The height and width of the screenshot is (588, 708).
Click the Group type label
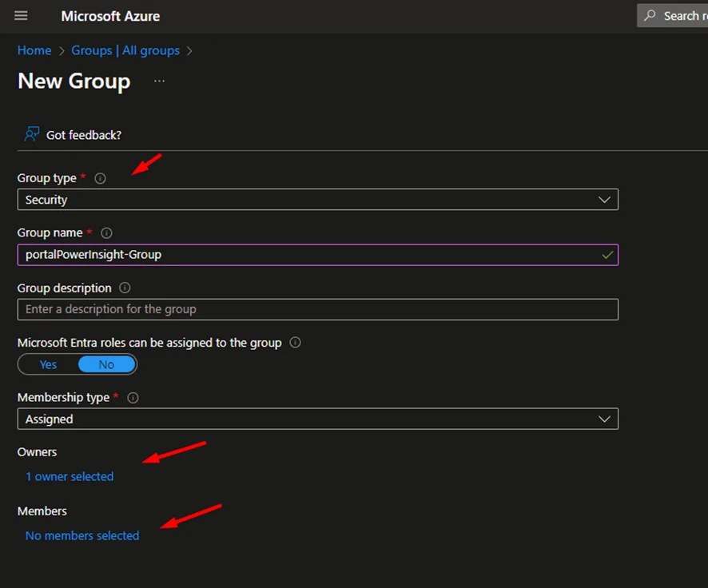[47, 179]
